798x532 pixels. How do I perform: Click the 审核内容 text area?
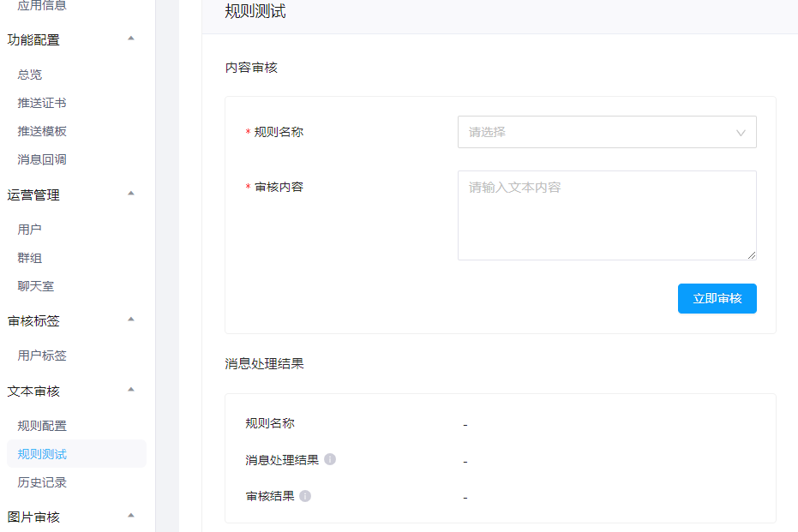[607, 215]
